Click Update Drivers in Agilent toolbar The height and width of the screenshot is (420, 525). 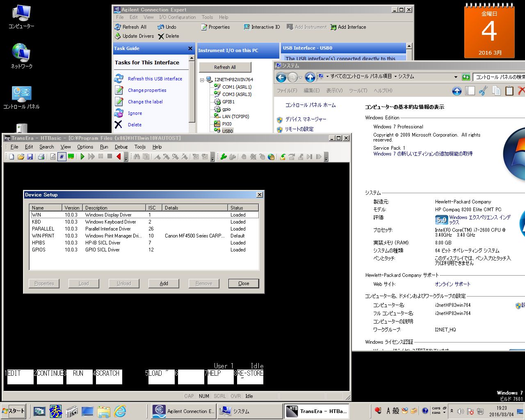coord(135,36)
